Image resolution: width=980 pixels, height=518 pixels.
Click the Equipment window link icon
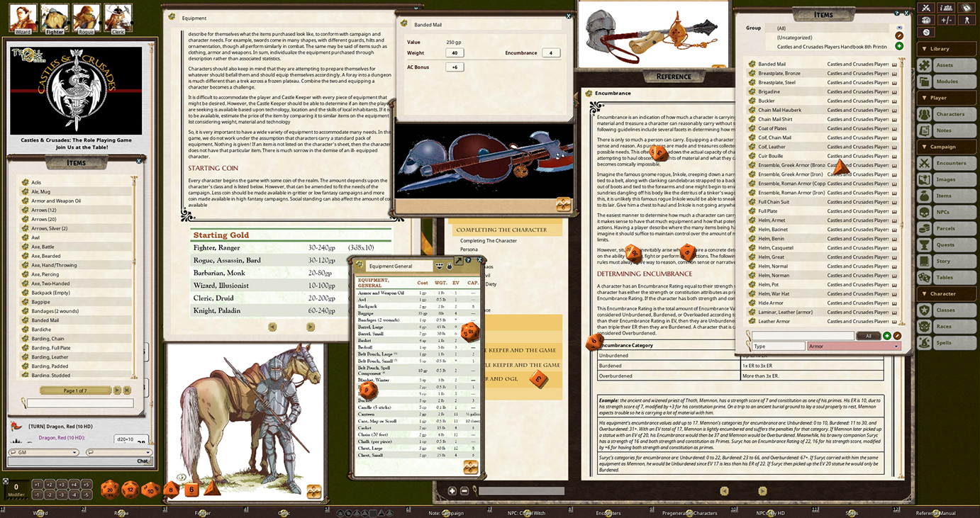coord(172,17)
